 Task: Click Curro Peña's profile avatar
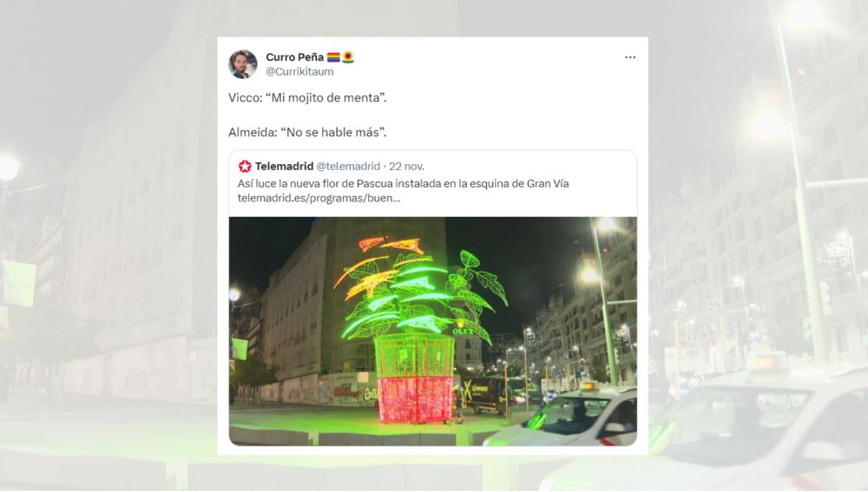pyautogui.click(x=243, y=64)
